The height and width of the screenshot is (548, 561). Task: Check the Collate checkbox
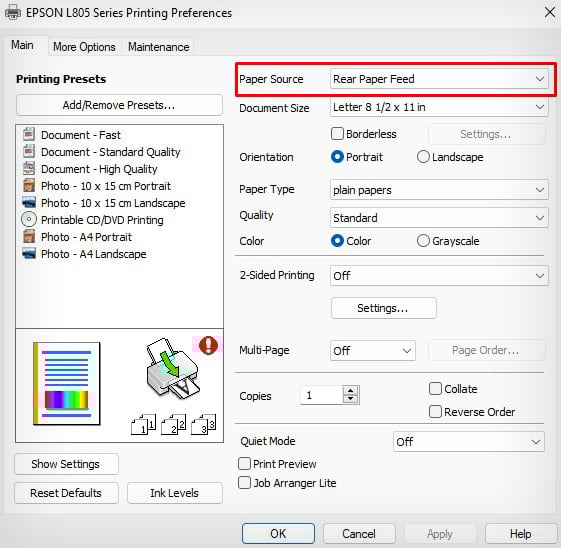click(435, 388)
